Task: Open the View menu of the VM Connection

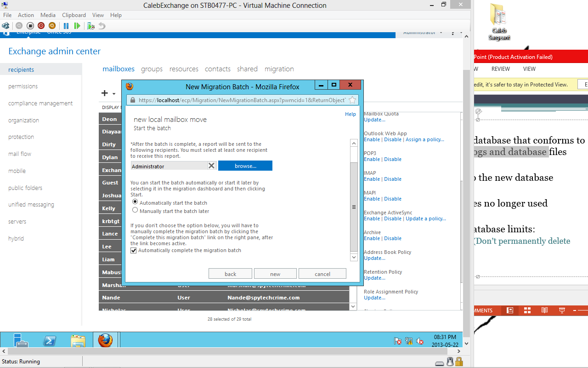Action: pyautogui.click(x=98, y=15)
